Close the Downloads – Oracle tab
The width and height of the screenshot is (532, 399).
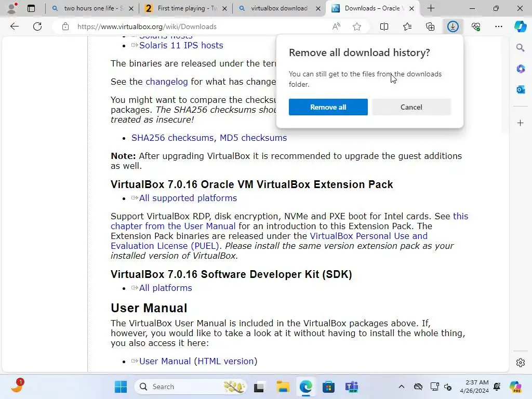411,8
